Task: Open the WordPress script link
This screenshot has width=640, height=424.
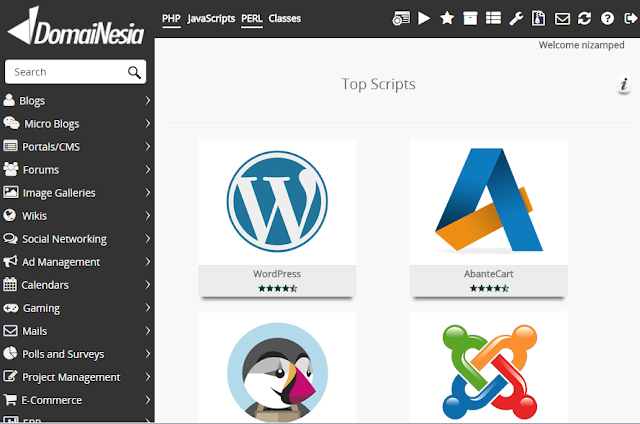Action: 277,274
